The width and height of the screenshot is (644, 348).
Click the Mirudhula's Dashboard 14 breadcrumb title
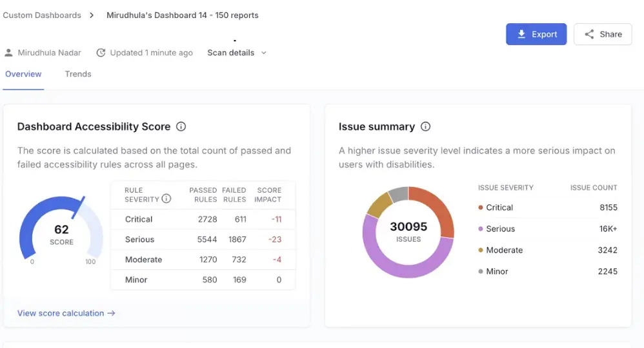tap(183, 15)
